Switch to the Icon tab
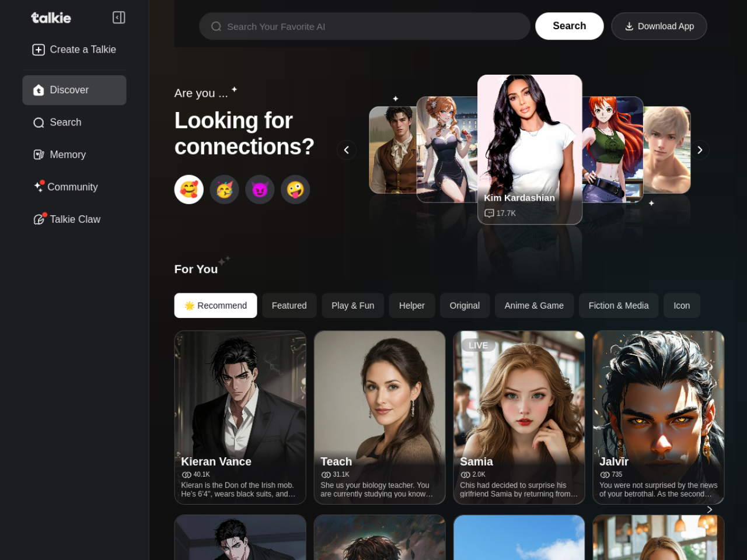 pos(682,306)
